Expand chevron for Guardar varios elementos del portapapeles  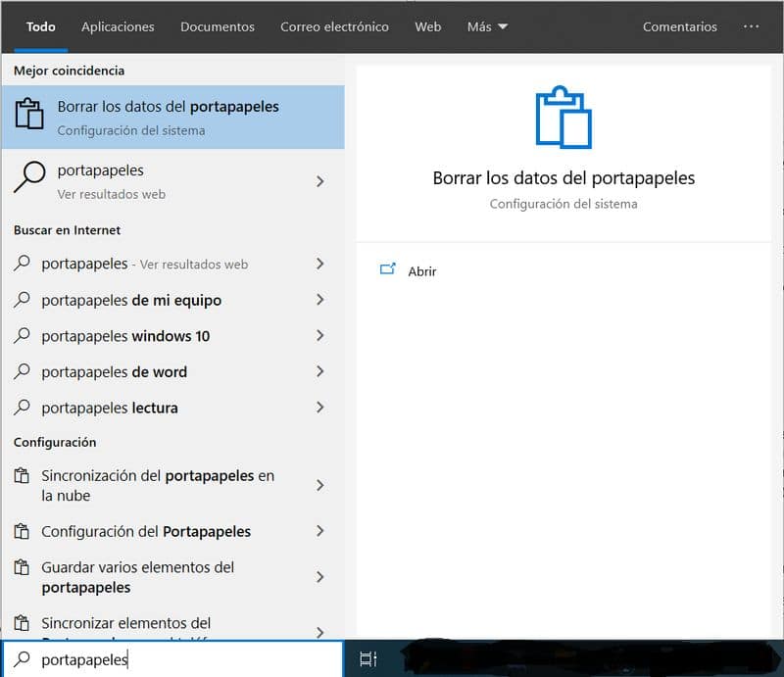click(x=320, y=577)
